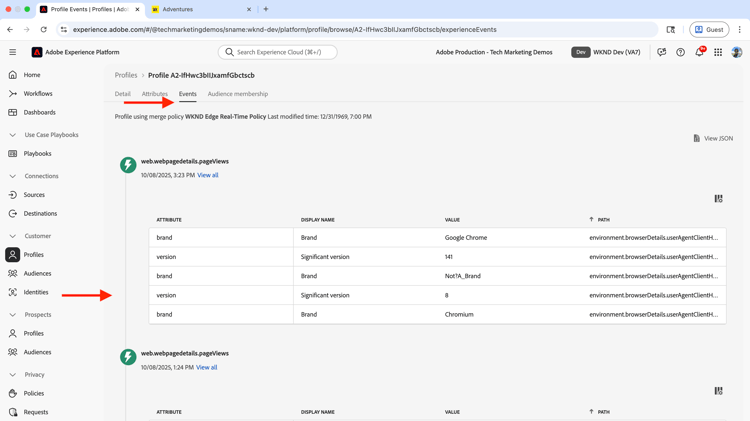Open the hamburger navigation menu
Screen dimensions: 750x421
12,52
